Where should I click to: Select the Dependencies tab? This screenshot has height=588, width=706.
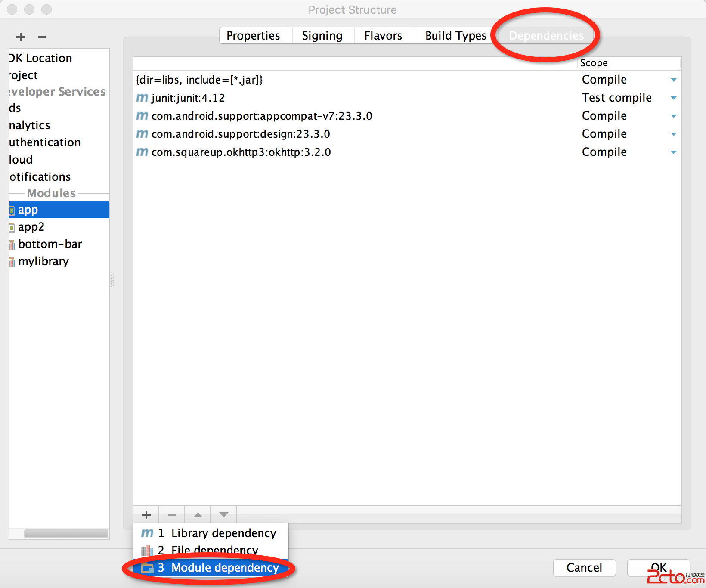click(x=546, y=35)
